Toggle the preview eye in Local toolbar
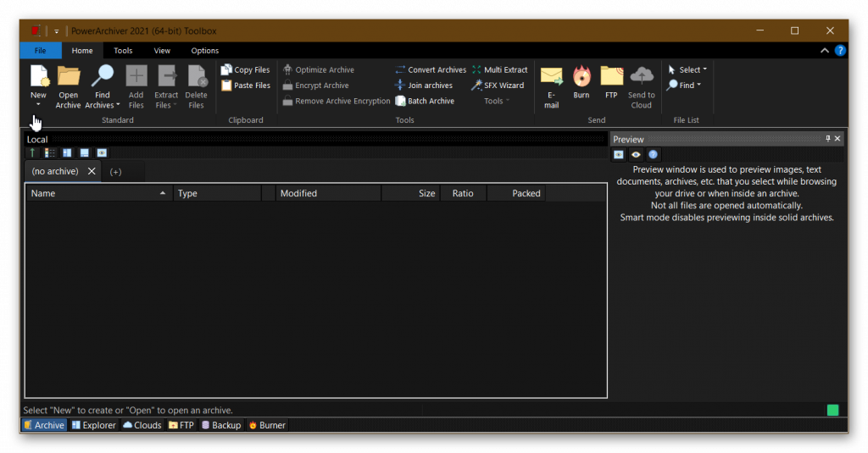The image size is (868, 453). point(102,153)
